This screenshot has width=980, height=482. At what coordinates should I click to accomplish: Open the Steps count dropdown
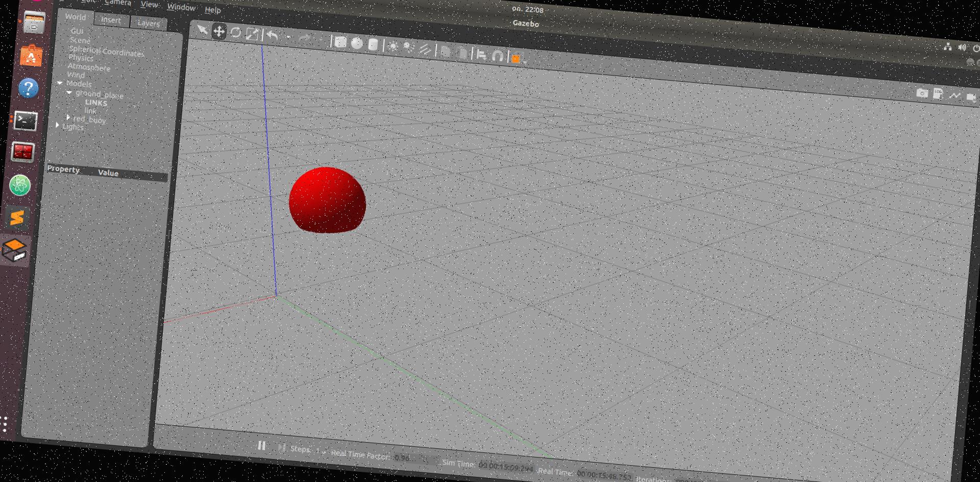click(321, 451)
